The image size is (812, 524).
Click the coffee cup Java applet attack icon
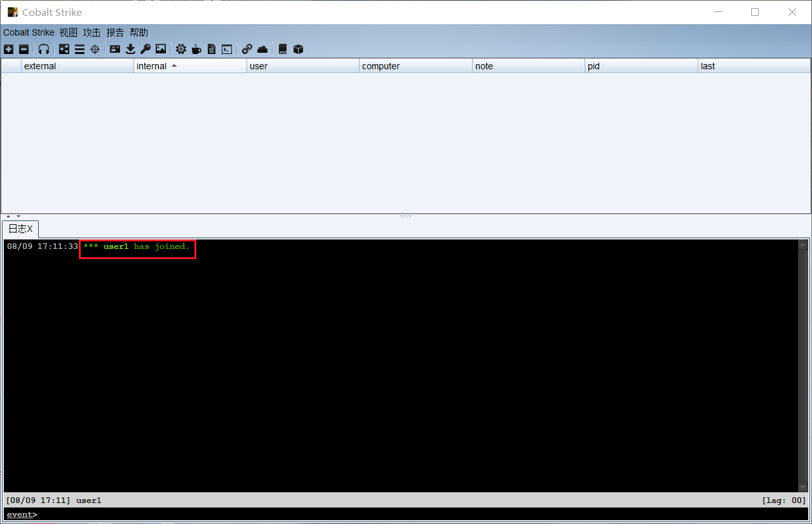pyautogui.click(x=196, y=49)
